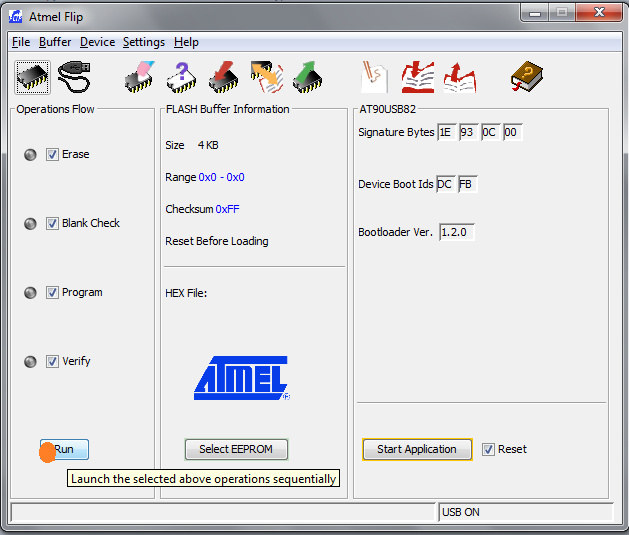The image size is (629, 535).
Task: Click the Blank Check chip icon with question mark
Action: tap(181, 77)
